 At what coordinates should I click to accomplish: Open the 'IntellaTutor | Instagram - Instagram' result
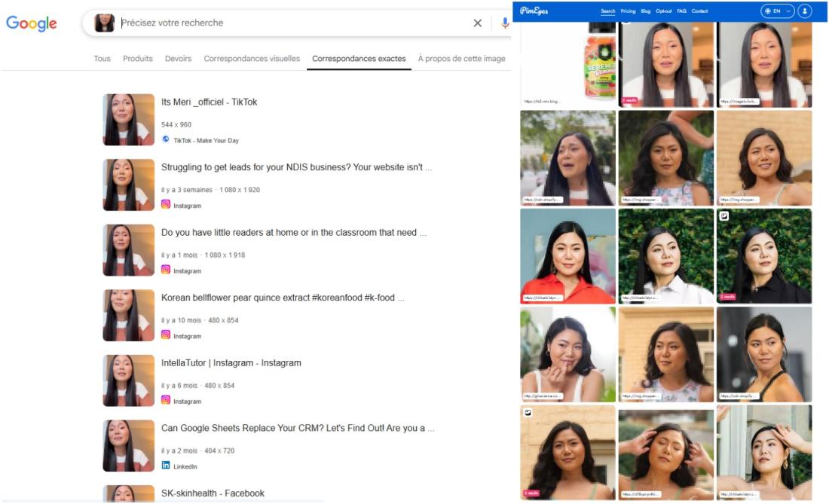click(231, 363)
